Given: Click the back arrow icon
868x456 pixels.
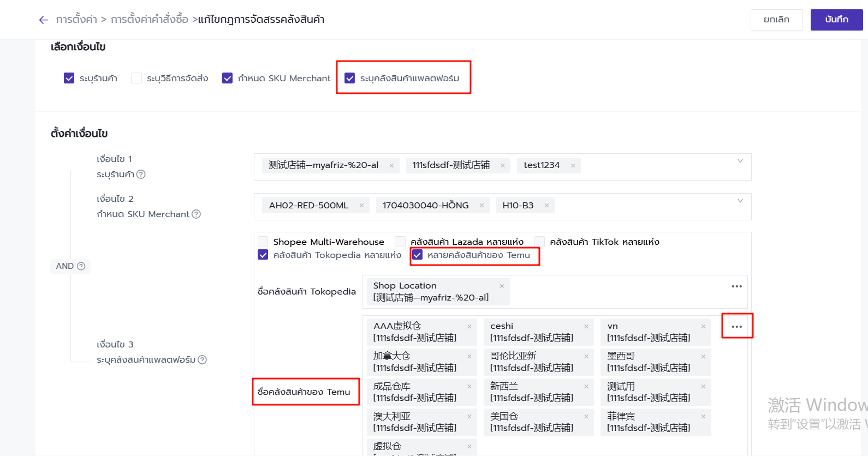Looking at the screenshot, I should point(44,20).
